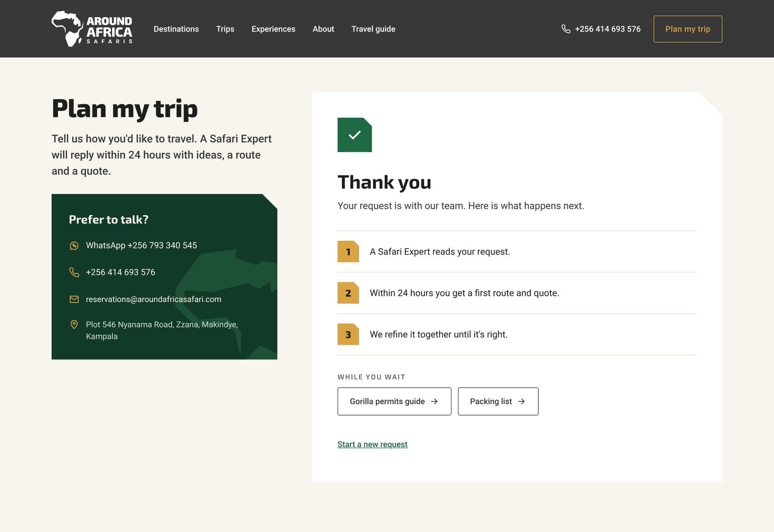Click the arrow icon on Gorilla permits guide

pyautogui.click(x=434, y=401)
